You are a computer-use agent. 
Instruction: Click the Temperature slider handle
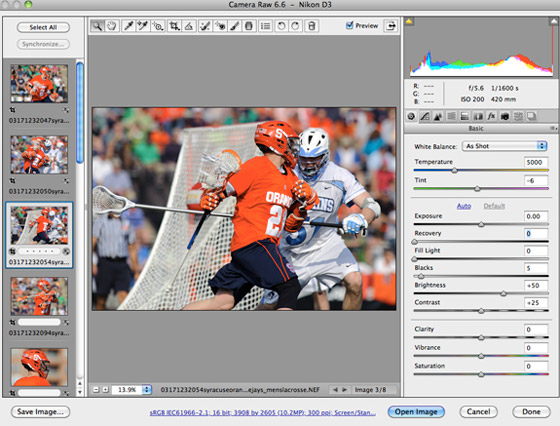pos(454,171)
